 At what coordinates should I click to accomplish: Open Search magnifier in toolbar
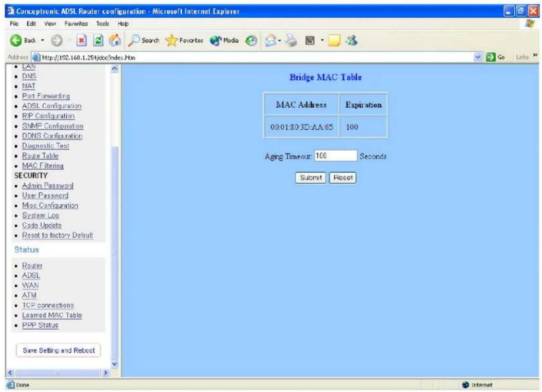click(144, 40)
